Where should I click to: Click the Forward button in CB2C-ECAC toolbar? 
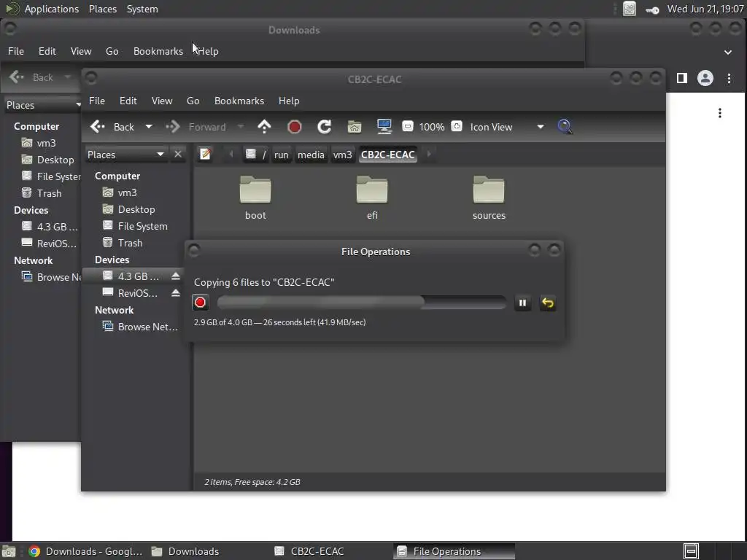tap(196, 127)
